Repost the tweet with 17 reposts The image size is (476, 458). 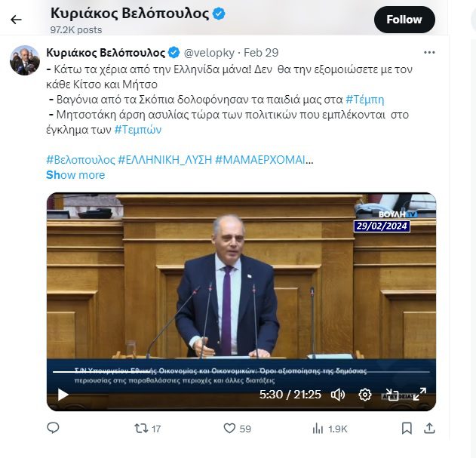click(148, 429)
